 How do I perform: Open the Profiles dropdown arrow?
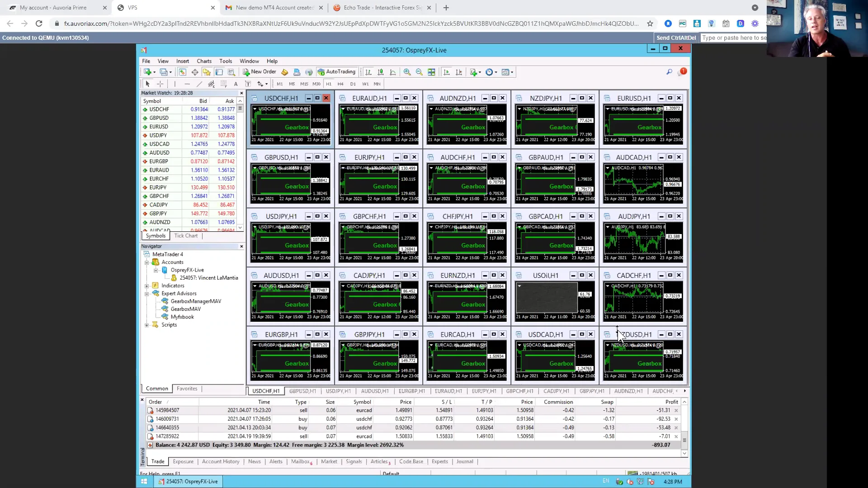pos(170,72)
